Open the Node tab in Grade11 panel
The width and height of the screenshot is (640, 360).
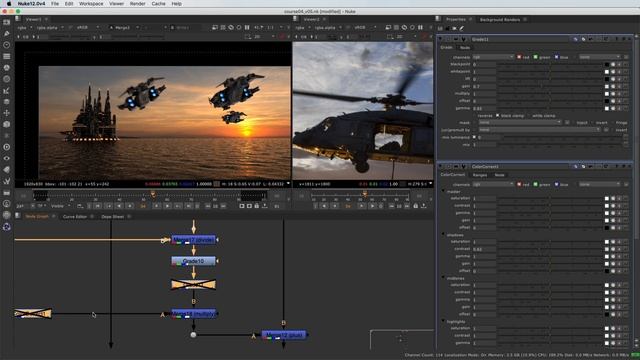(465, 48)
